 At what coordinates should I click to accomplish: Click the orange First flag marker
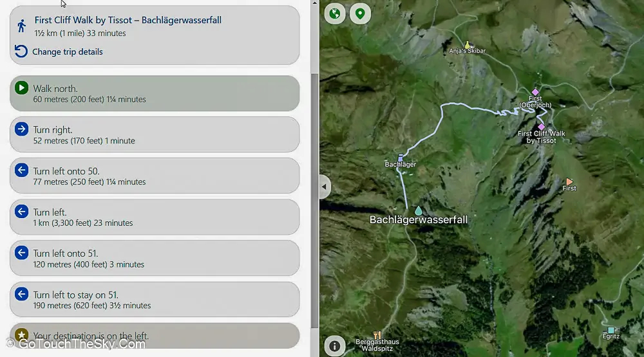point(569,181)
